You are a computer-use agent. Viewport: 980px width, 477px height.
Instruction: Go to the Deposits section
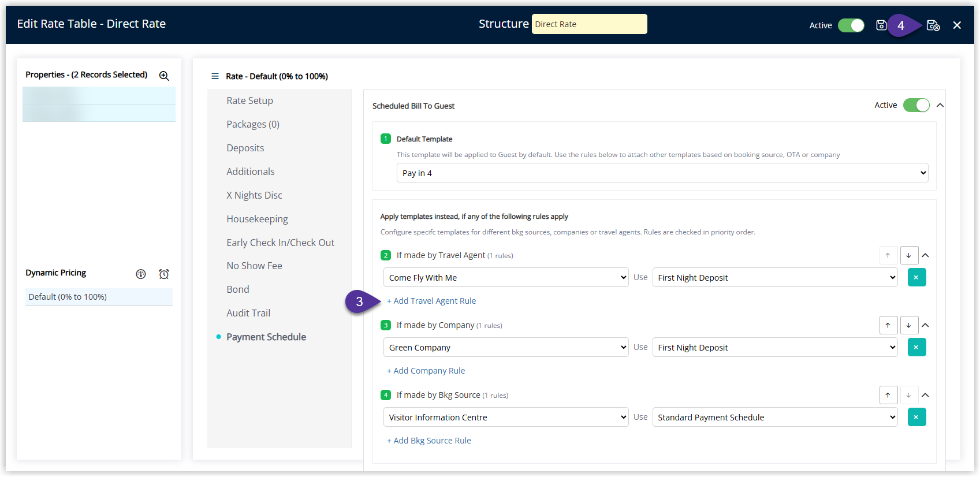coord(245,148)
